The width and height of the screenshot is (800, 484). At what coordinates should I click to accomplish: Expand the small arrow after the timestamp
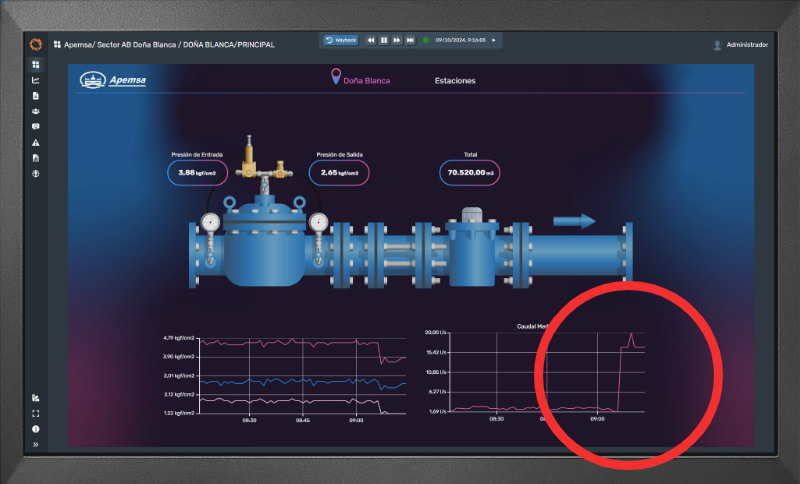(493, 40)
